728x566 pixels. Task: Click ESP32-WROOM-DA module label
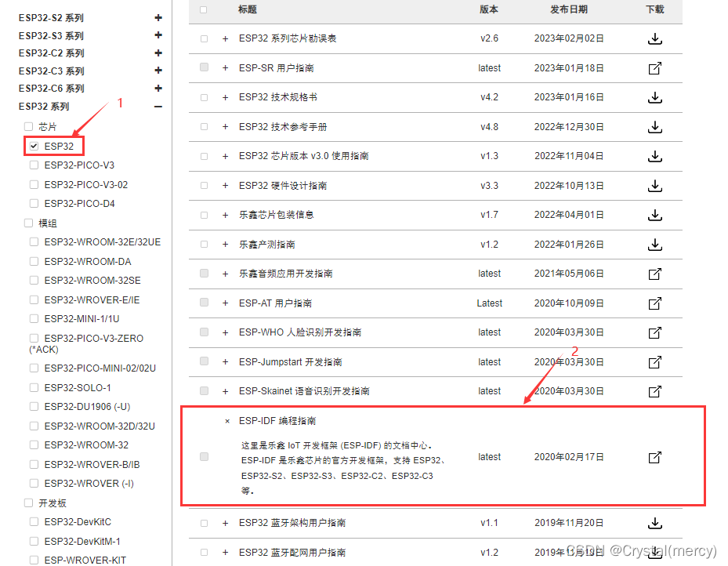point(88,262)
